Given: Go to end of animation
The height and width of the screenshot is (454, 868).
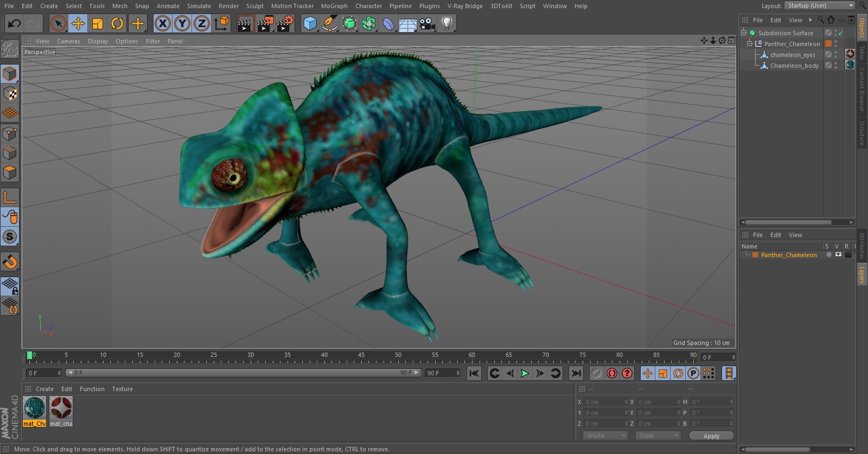Looking at the screenshot, I should [x=576, y=373].
